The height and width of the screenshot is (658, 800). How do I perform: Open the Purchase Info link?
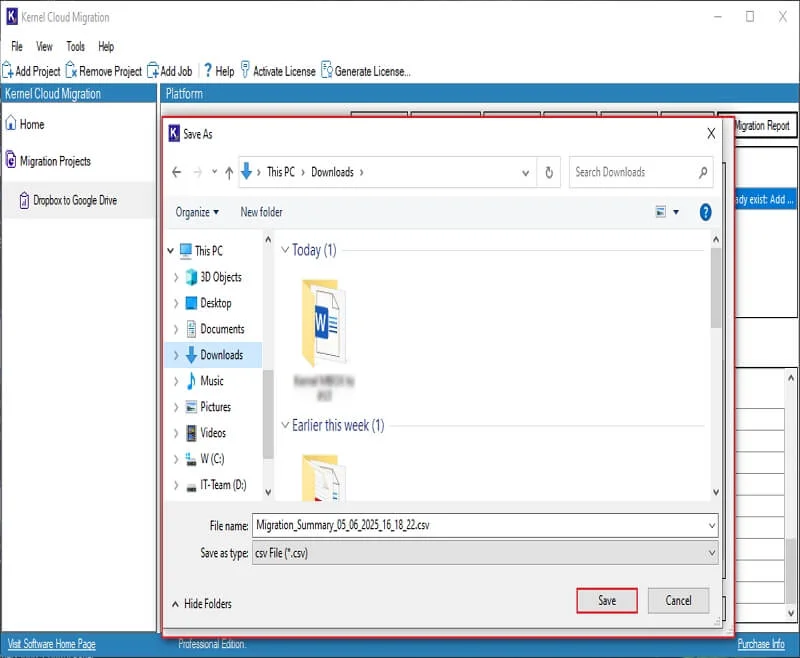[x=761, y=644]
